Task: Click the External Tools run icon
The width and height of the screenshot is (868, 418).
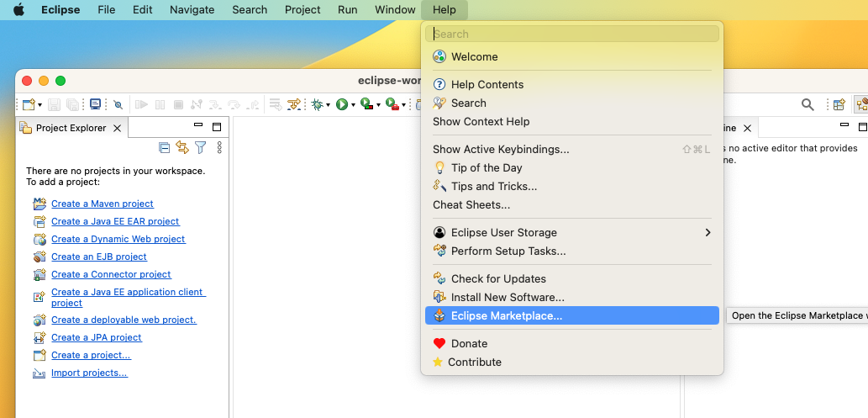Action: tap(392, 103)
